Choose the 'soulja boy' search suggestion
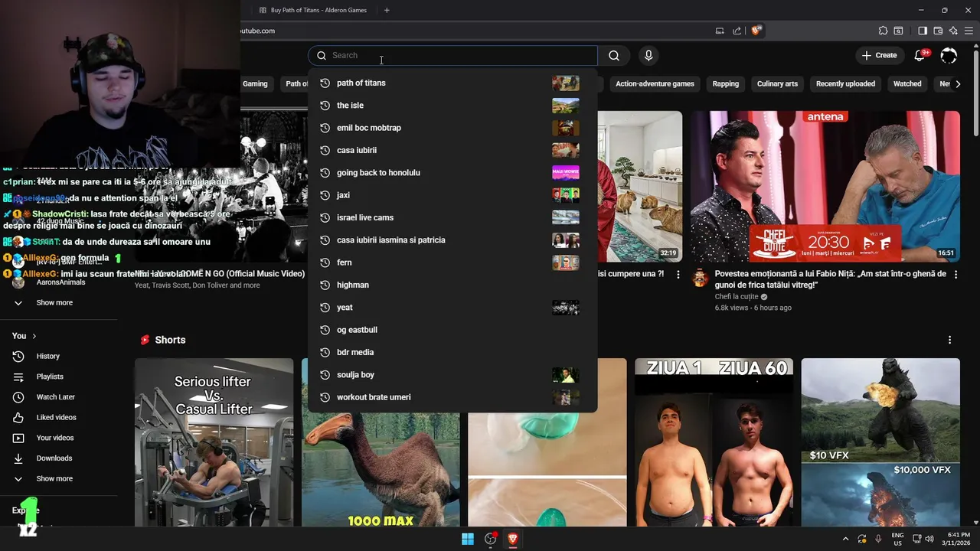The width and height of the screenshot is (980, 551). pos(452,375)
